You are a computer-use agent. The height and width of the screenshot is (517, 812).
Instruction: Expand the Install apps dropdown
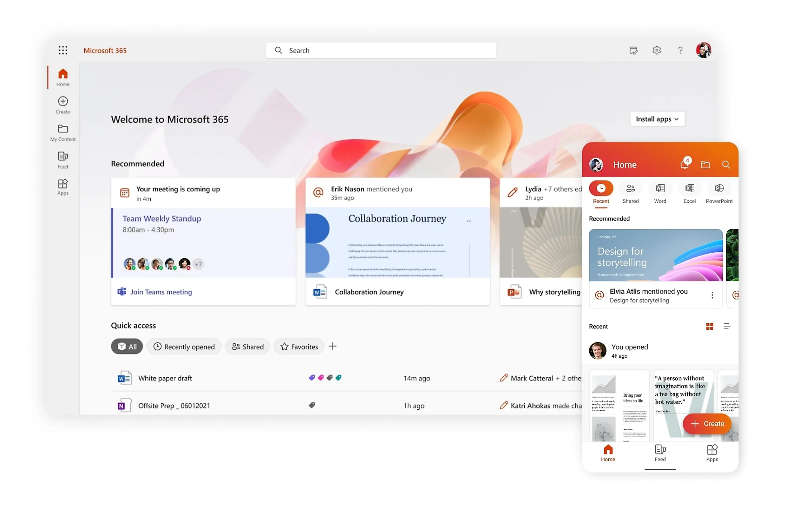click(x=657, y=119)
